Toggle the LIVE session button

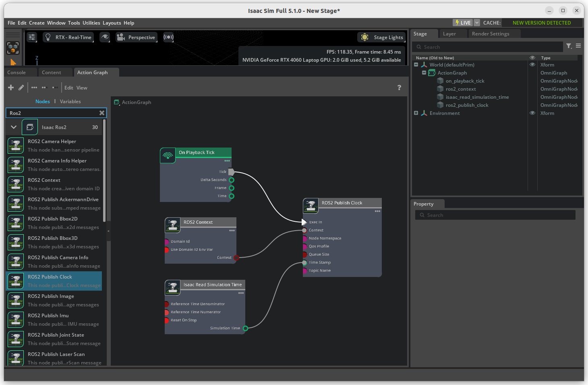[462, 23]
